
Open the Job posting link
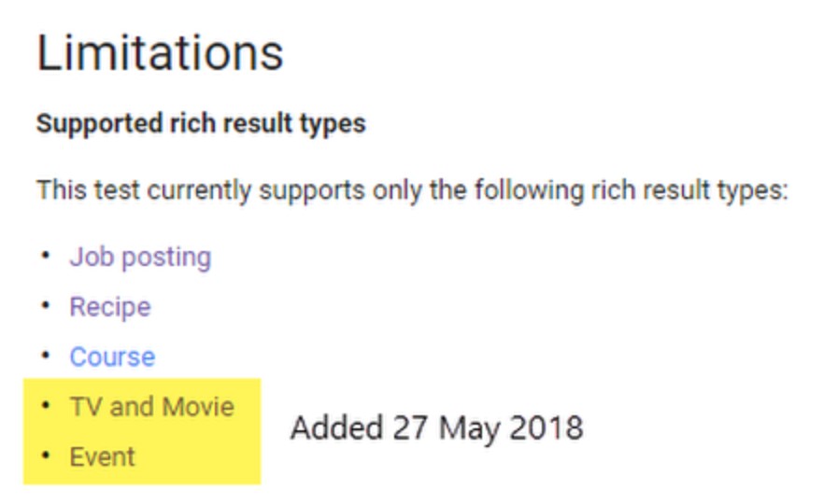tap(140, 257)
